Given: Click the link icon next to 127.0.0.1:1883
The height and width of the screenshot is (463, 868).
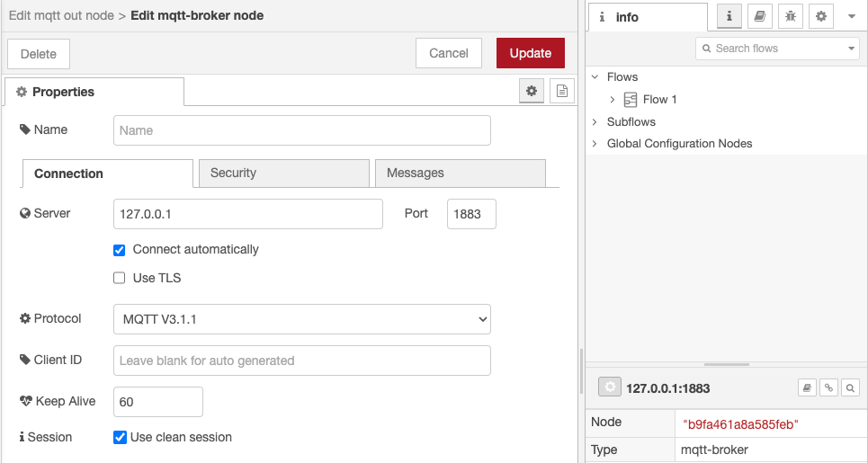Looking at the screenshot, I should [x=828, y=387].
